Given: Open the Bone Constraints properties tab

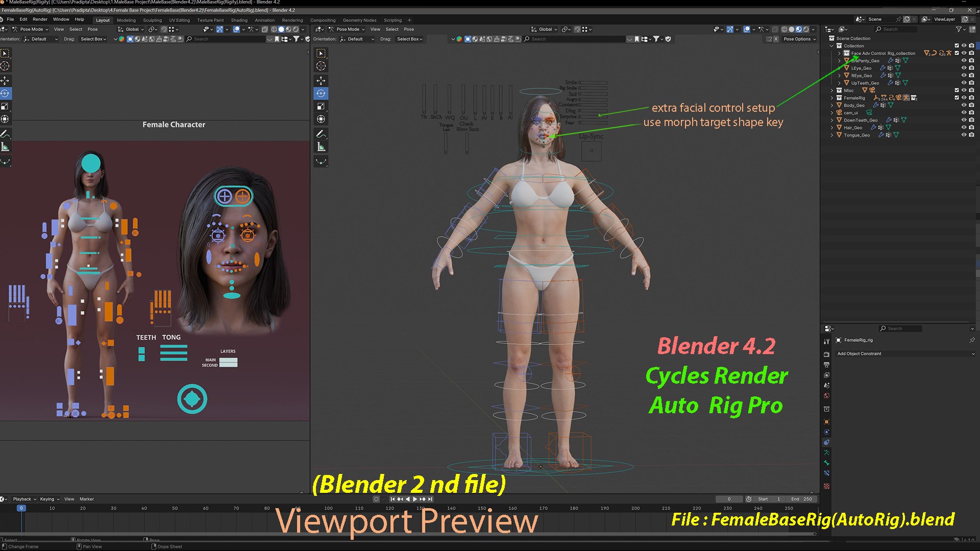Looking at the screenshot, I should coord(826,473).
